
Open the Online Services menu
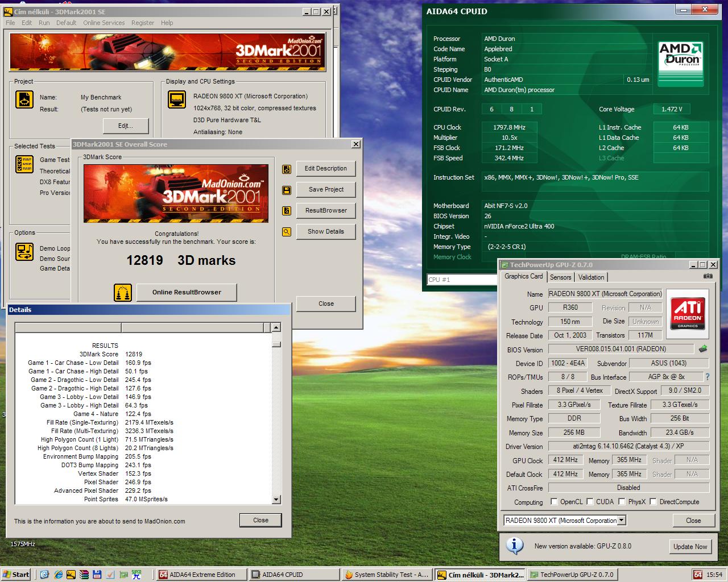(x=104, y=23)
